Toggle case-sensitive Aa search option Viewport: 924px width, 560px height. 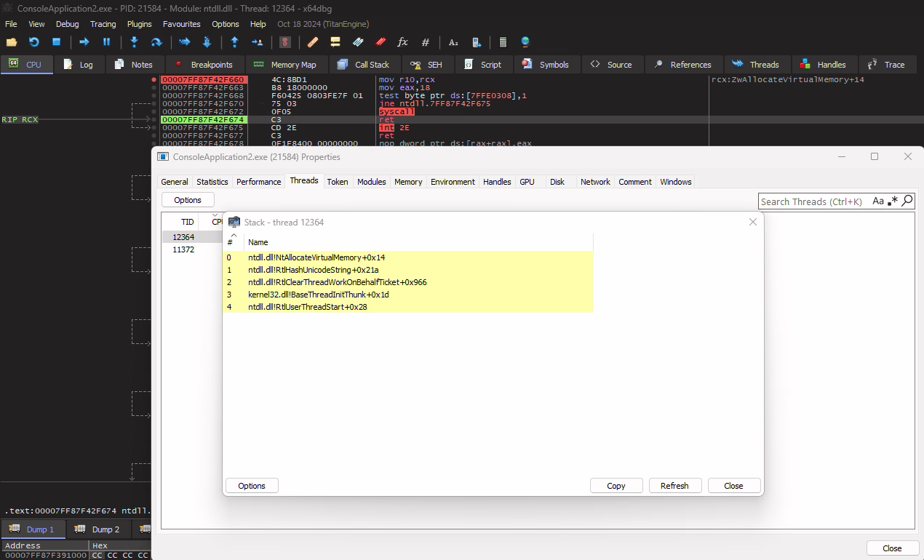878,201
